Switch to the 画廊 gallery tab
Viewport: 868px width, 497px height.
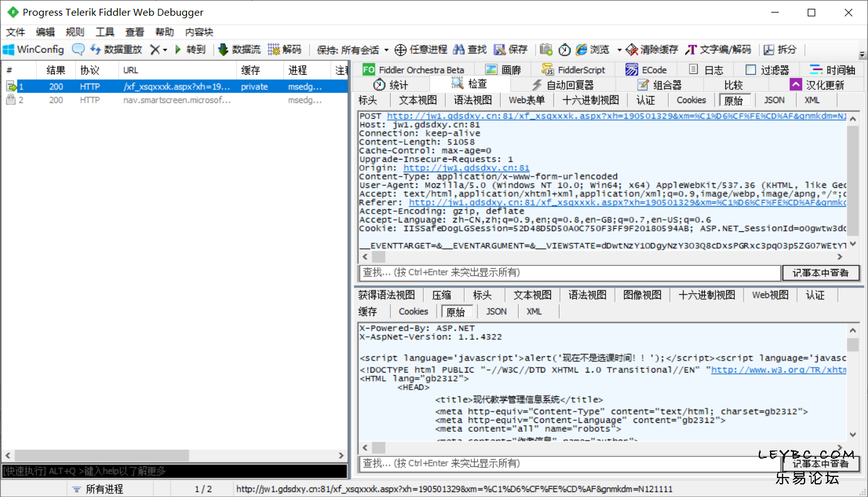503,69
